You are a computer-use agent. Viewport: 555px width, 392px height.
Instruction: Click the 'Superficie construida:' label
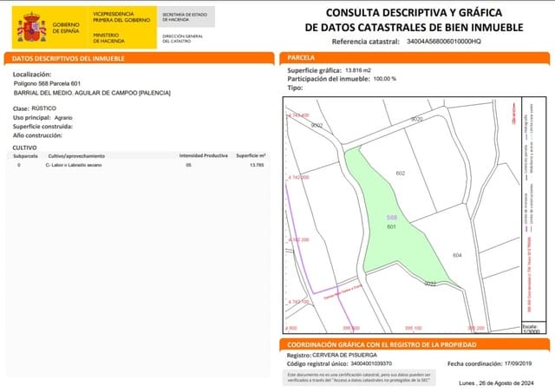pyautogui.click(x=42, y=127)
